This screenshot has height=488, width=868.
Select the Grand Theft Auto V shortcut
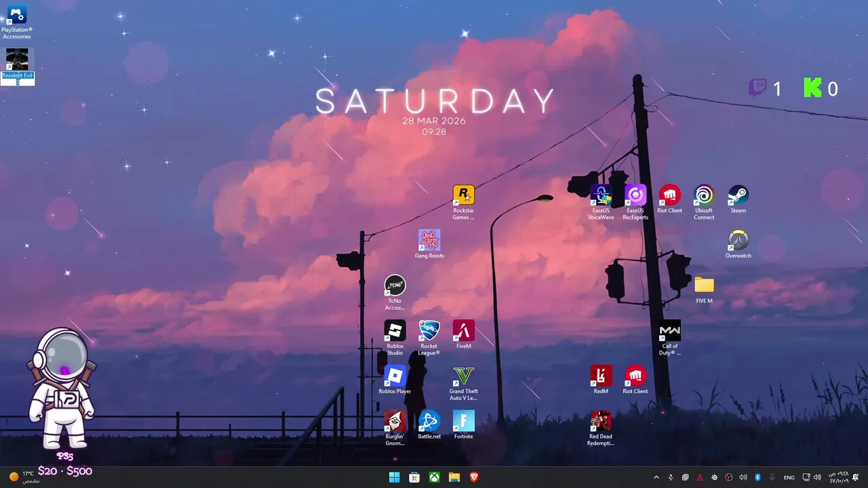[x=464, y=383]
